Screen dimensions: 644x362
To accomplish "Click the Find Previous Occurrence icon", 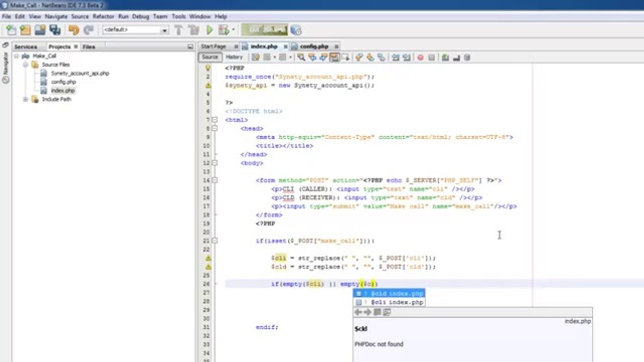I will [x=312, y=57].
